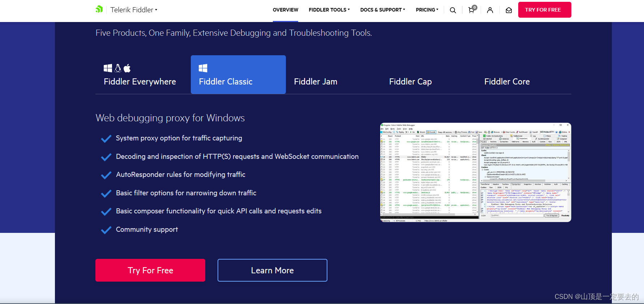Expand the Docs & Support menu
The width and height of the screenshot is (644, 304).
click(383, 10)
